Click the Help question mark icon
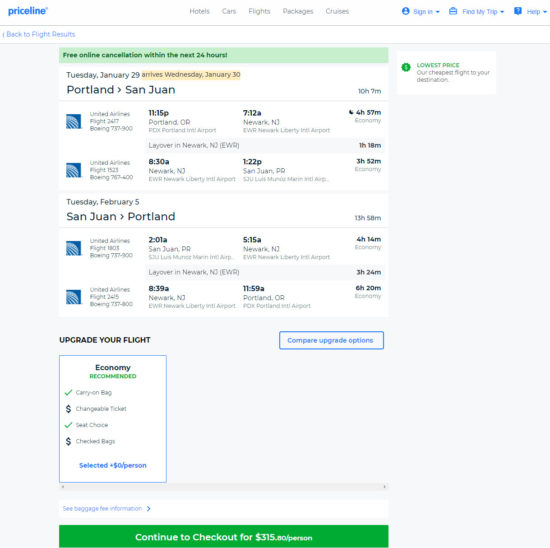This screenshot has height=548, width=550. pyautogui.click(x=517, y=11)
